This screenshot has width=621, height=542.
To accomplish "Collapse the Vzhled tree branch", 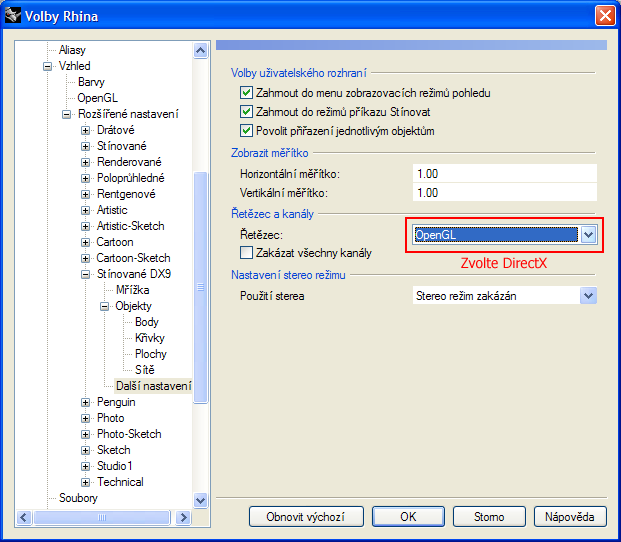I will tap(47, 66).
